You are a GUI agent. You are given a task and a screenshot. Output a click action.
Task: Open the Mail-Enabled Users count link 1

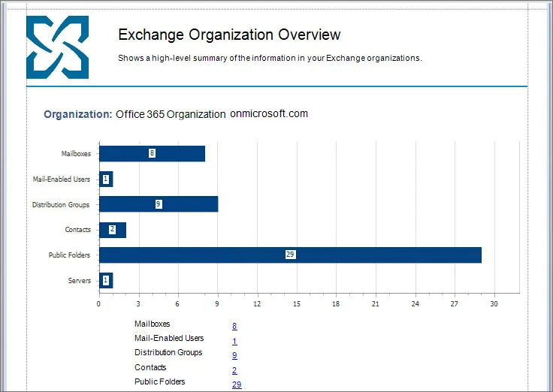coord(234,341)
